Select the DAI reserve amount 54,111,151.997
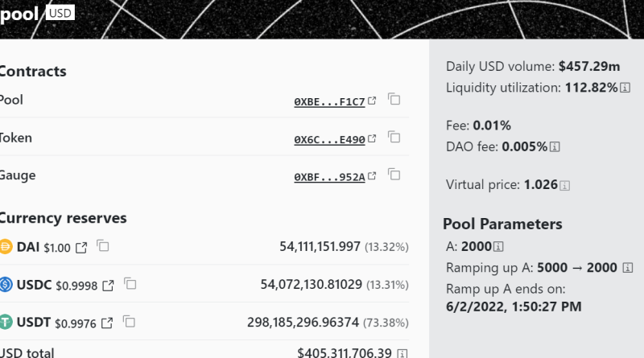The image size is (644, 358). (320, 246)
